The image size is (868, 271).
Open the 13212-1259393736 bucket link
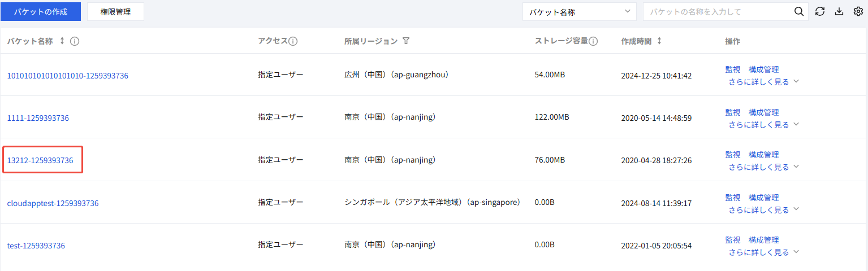[40, 160]
